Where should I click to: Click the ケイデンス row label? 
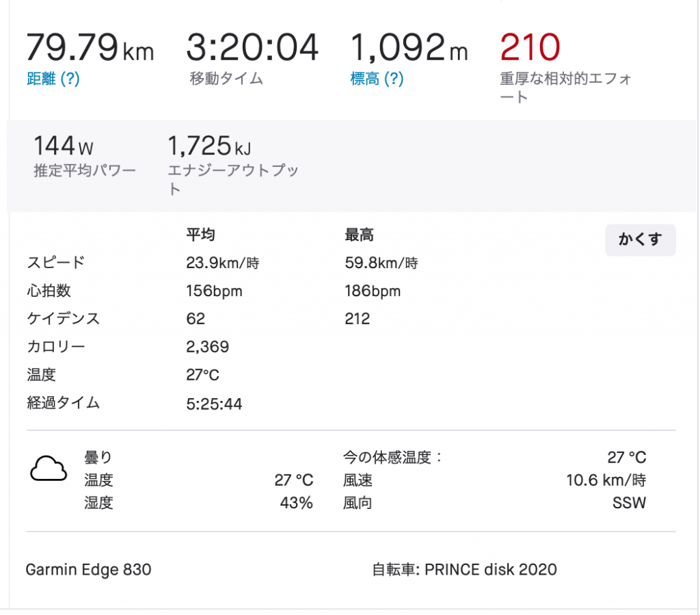[x=64, y=319]
